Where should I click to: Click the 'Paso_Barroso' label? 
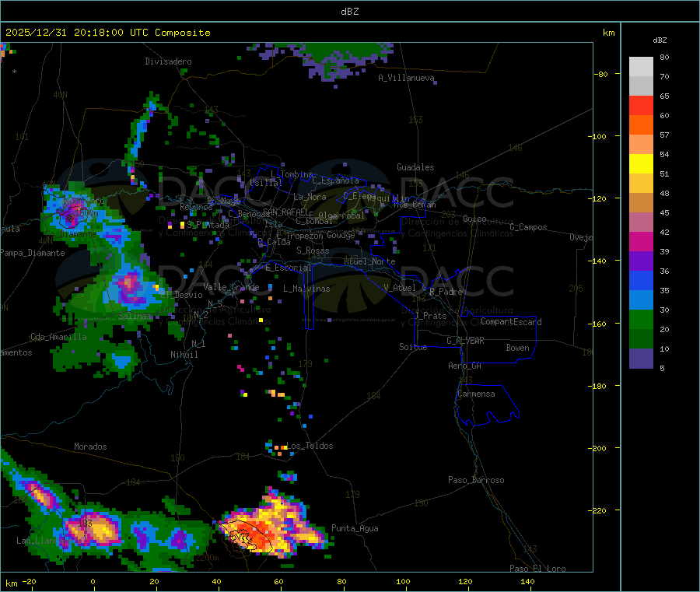click(x=476, y=480)
